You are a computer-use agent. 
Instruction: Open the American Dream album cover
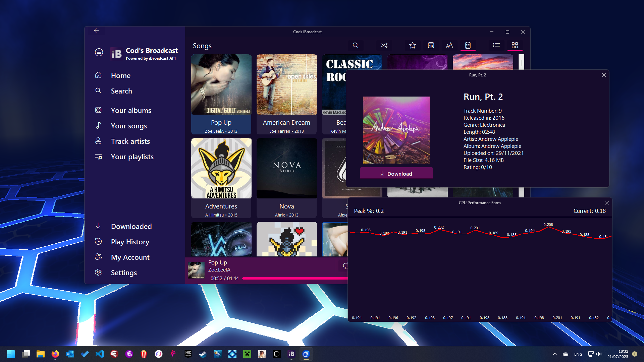coord(287,84)
